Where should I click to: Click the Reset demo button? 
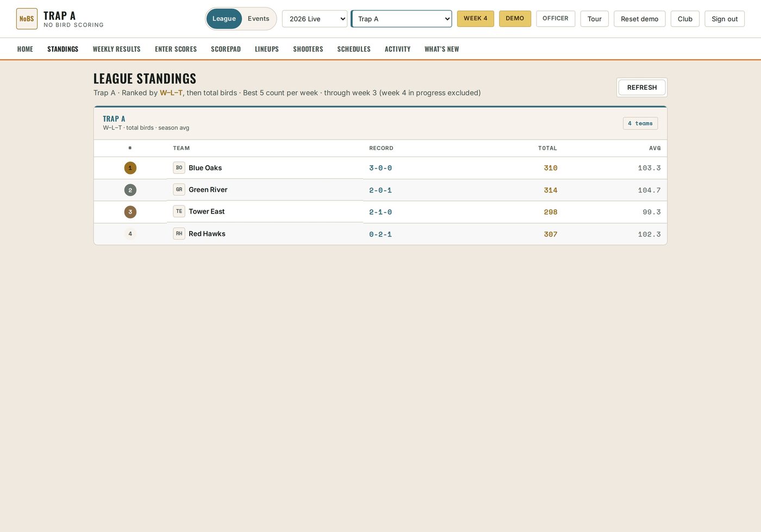[x=639, y=18]
